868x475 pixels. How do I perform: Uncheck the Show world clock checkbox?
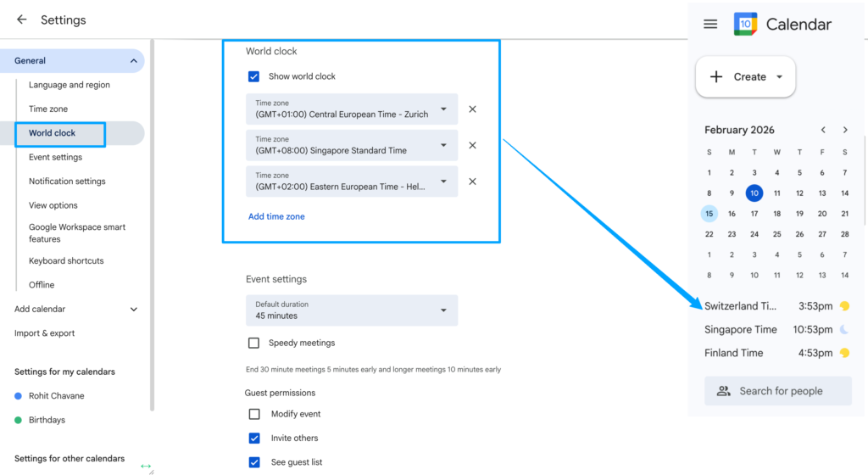point(253,76)
